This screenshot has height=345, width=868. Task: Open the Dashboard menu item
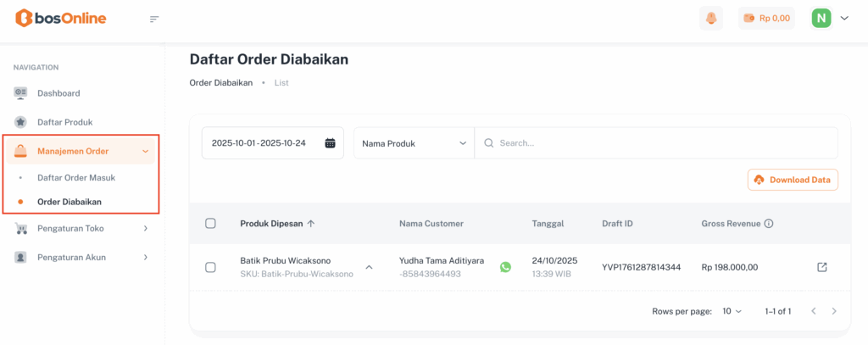(58, 93)
